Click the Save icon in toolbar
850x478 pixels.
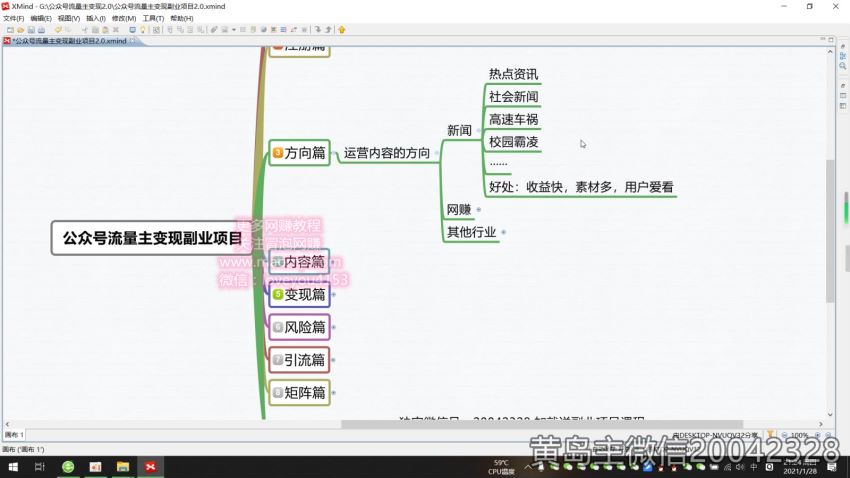coord(30,30)
